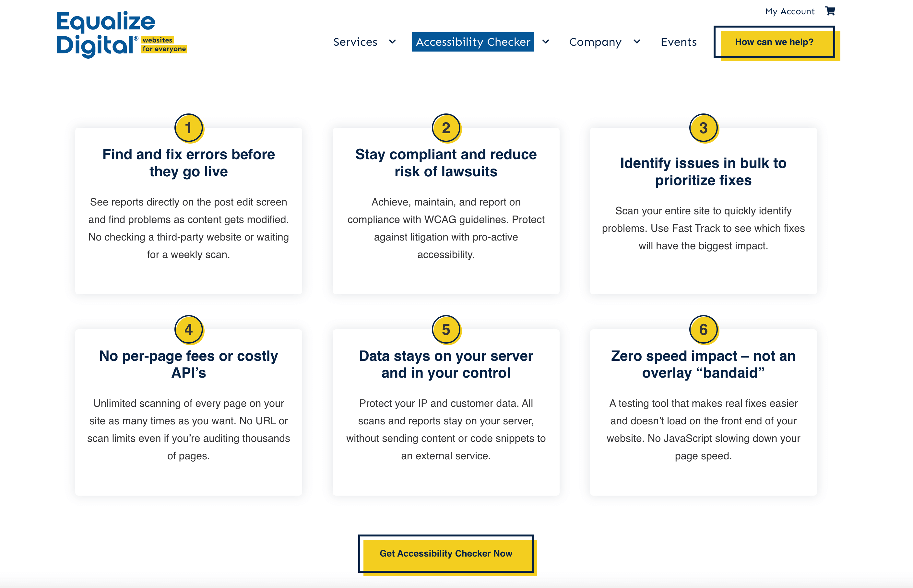
Task: Click the number 1 circle badge
Action: tap(189, 128)
